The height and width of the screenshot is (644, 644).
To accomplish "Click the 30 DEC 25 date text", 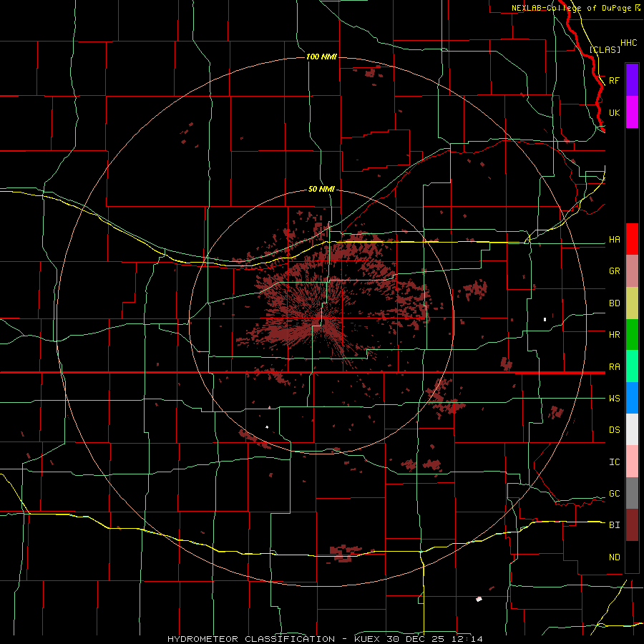I will tap(415, 639).
